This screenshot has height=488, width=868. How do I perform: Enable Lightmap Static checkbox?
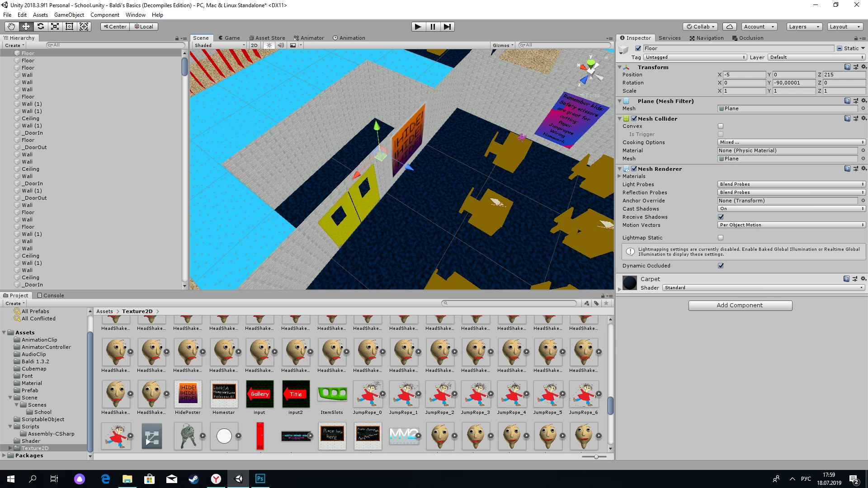(721, 238)
